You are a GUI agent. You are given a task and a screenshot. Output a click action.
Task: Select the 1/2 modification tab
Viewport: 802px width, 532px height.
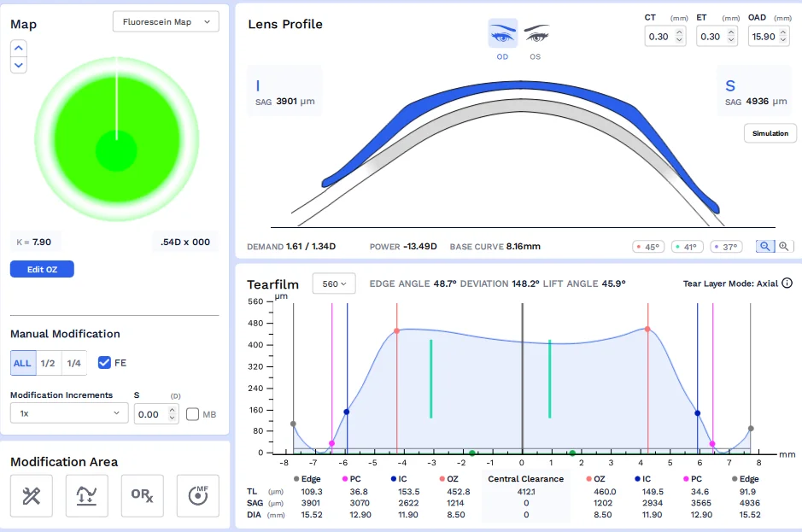[x=49, y=363]
